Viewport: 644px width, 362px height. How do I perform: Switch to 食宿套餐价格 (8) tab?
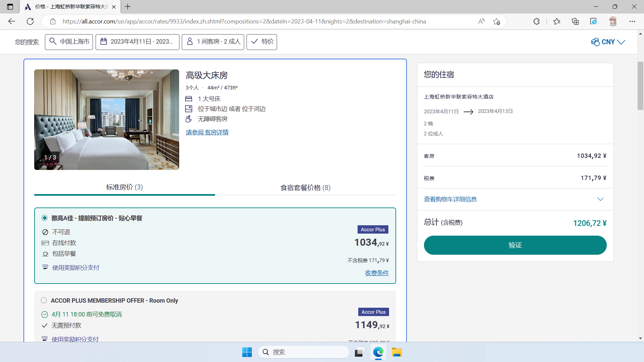point(306,188)
